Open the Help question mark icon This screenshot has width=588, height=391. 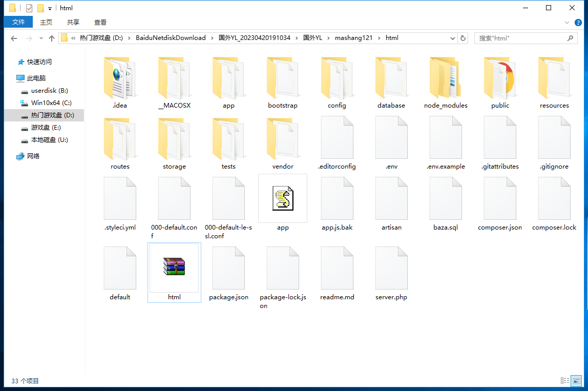[x=578, y=23]
